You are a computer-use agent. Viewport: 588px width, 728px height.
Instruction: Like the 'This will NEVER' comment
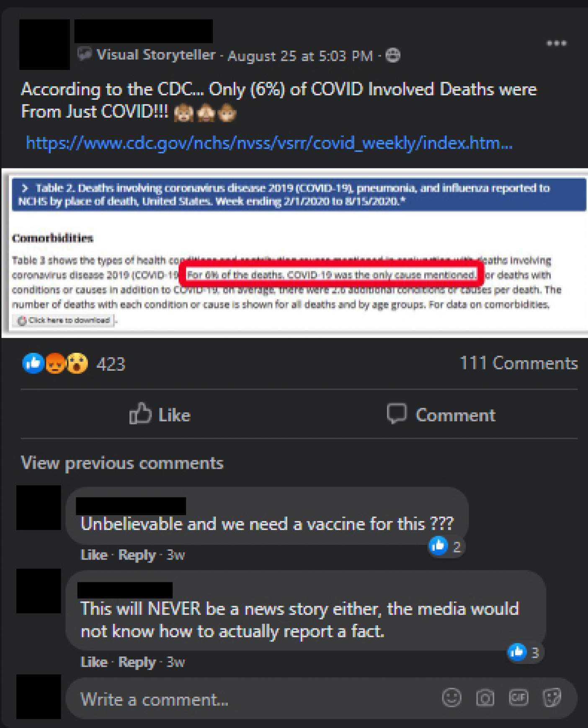(94, 662)
